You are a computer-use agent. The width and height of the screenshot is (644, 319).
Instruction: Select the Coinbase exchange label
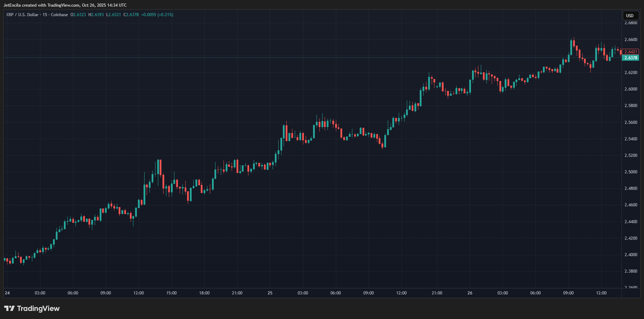[x=59, y=15]
